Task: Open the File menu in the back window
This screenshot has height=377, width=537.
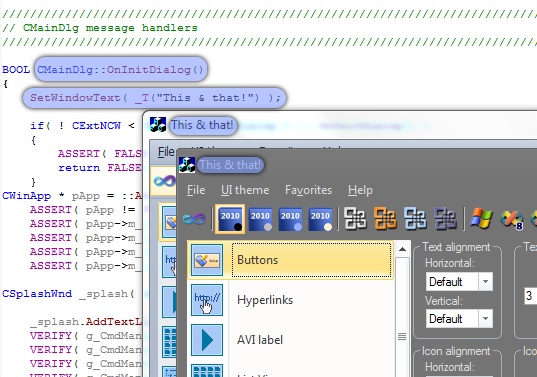Action: (166, 152)
